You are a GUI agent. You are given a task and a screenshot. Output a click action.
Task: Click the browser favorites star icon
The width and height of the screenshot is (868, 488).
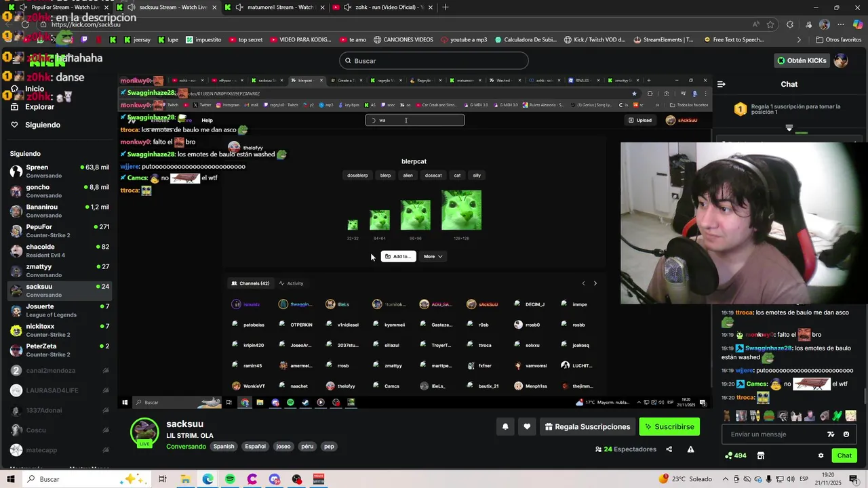pos(770,24)
